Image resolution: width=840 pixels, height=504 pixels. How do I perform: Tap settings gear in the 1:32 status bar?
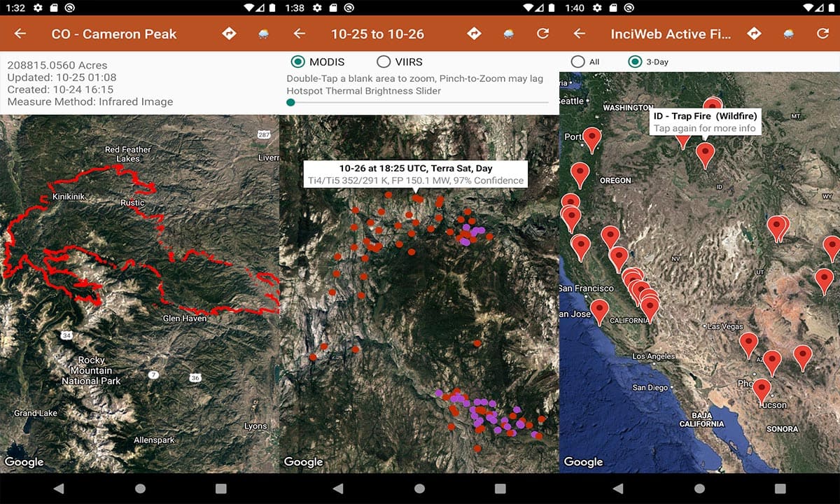[37, 7]
